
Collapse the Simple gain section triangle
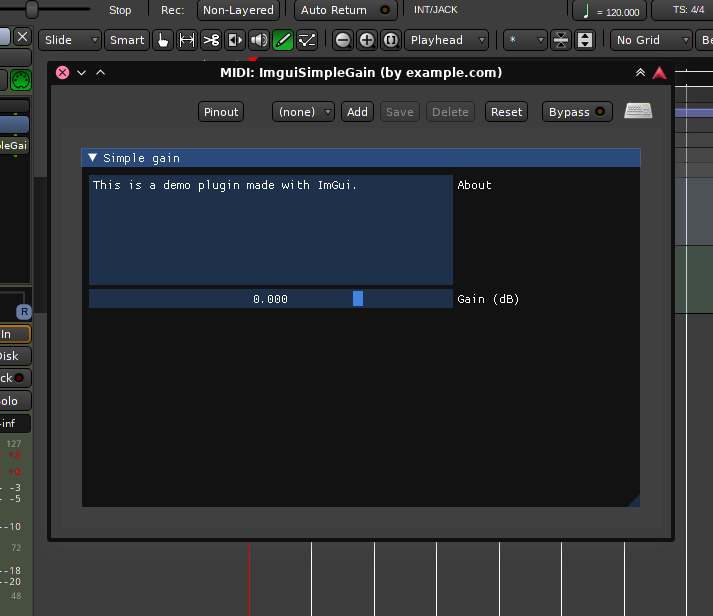tap(93, 158)
